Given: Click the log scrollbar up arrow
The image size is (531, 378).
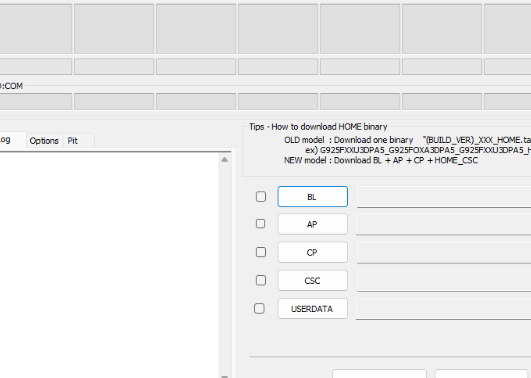Looking at the screenshot, I should tap(225, 160).
